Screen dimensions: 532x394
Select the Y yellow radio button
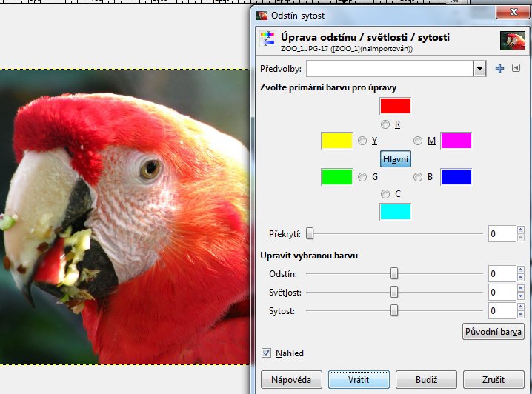pyautogui.click(x=362, y=141)
